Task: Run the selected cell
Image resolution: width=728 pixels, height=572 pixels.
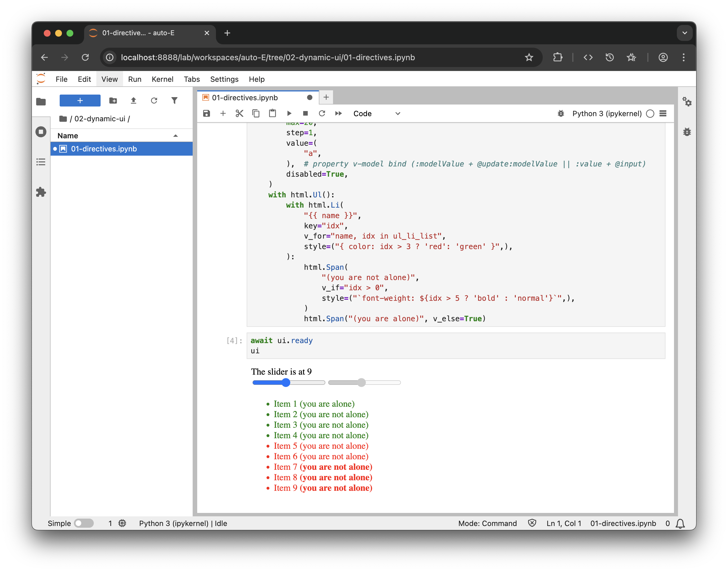Action: 289,114
